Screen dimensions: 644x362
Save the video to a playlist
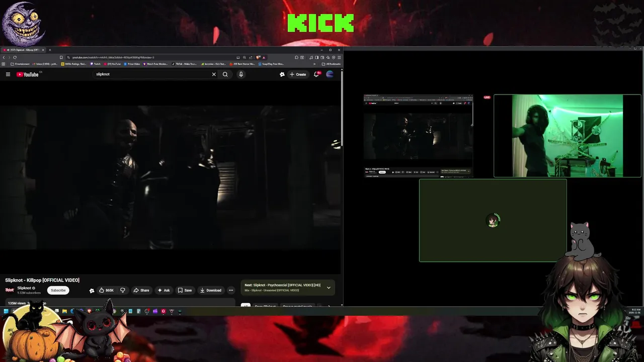pyautogui.click(x=185, y=290)
